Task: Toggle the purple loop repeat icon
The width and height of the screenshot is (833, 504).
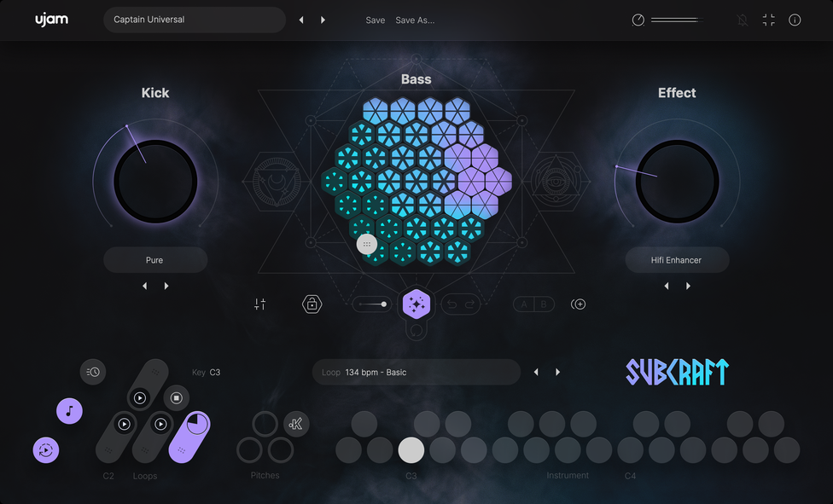Action: point(46,450)
